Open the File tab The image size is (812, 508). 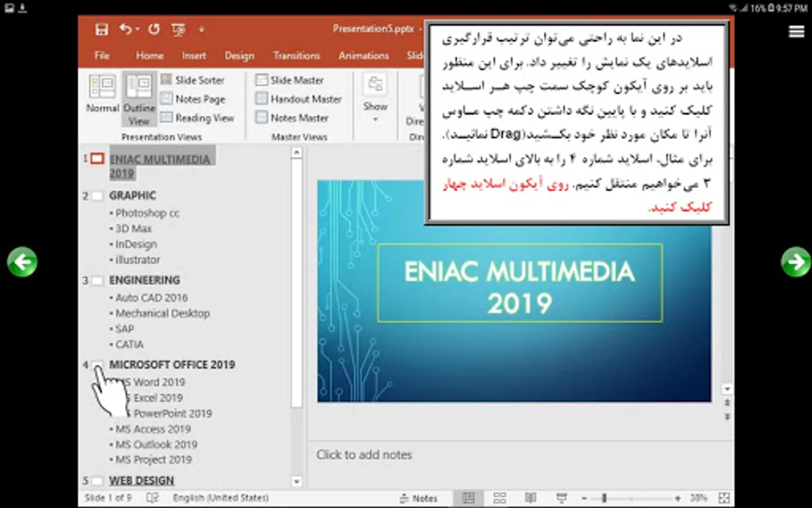(x=102, y=55)
